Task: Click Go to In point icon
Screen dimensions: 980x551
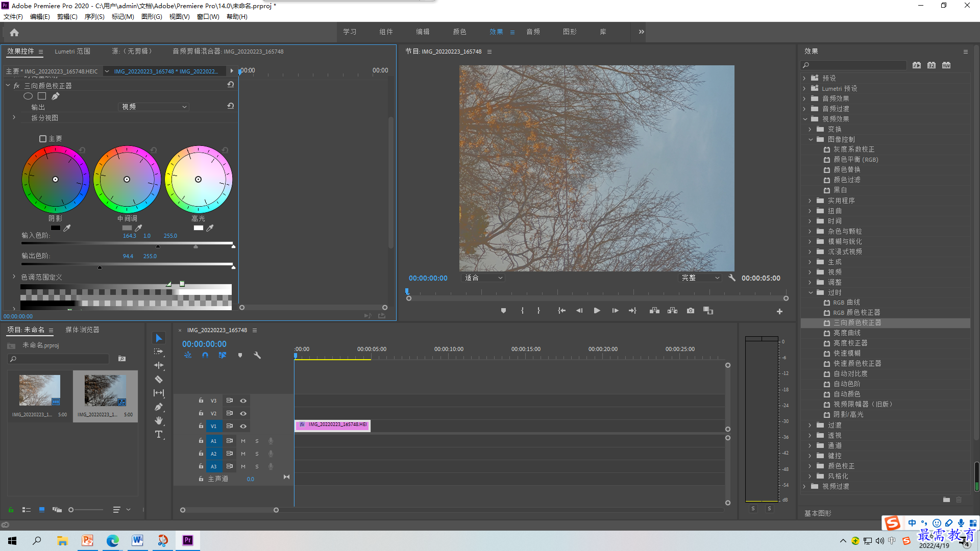Action: tap(561, 311)
